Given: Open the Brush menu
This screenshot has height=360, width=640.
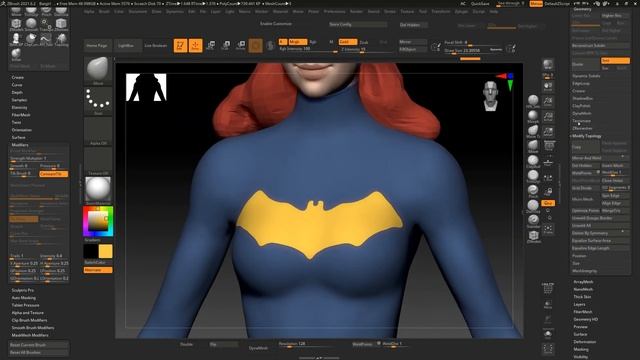Looking at the screenshot, I should 104,11.
